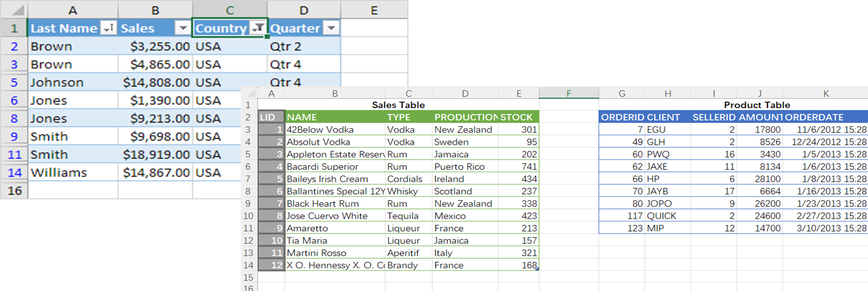Click the $18,919.00 sales cell
Image resolution: width=868 pixels, height=291 pixels.
(x=156, y=154)
